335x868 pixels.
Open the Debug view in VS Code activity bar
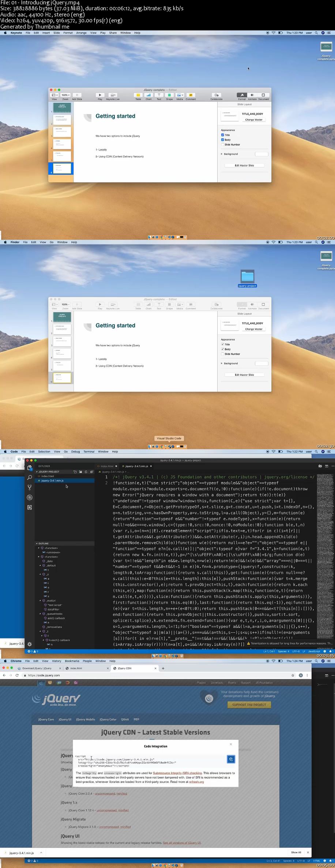pos(30,498)
